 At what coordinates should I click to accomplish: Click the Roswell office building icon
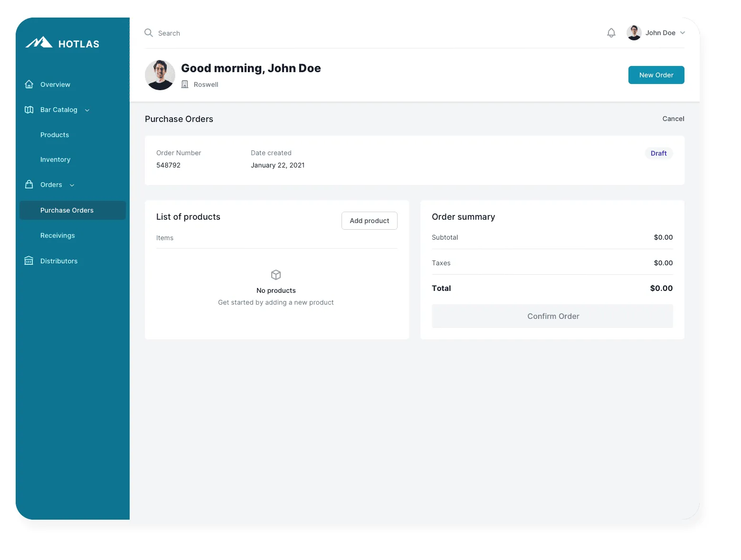click(185, 84)
